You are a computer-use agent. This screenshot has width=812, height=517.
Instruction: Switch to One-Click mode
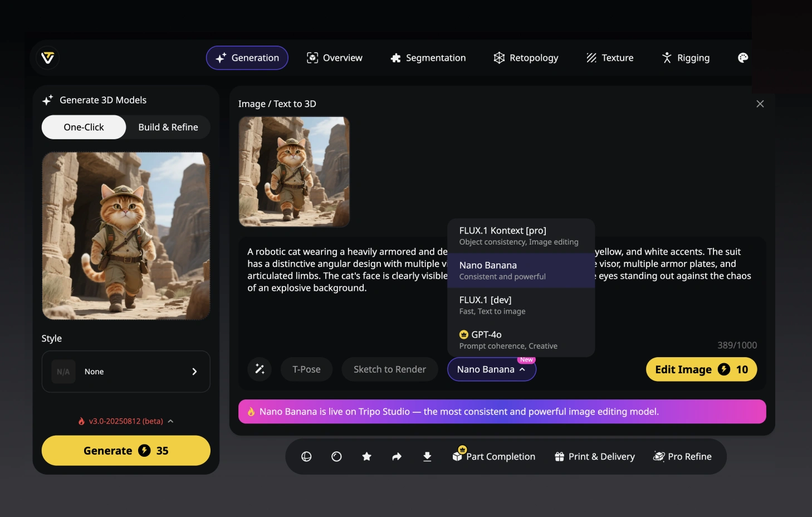click(84, 127)
